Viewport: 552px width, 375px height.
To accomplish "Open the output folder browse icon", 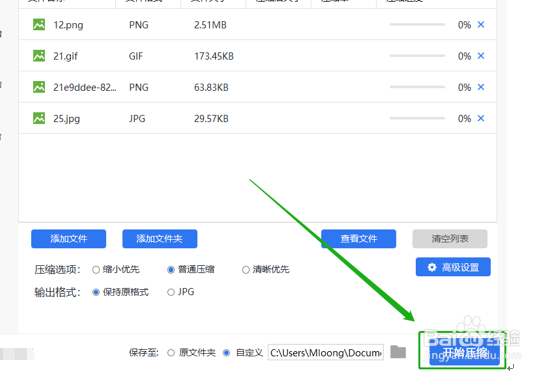I will point(398,352).
